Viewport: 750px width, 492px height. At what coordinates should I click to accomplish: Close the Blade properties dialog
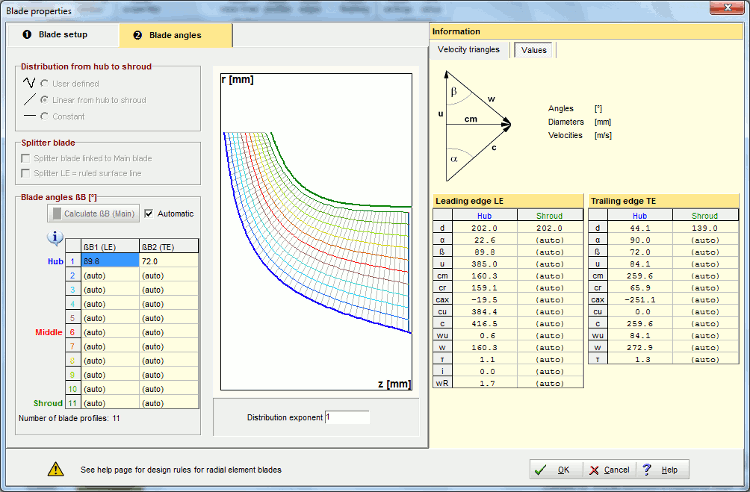tap(727, 8)
